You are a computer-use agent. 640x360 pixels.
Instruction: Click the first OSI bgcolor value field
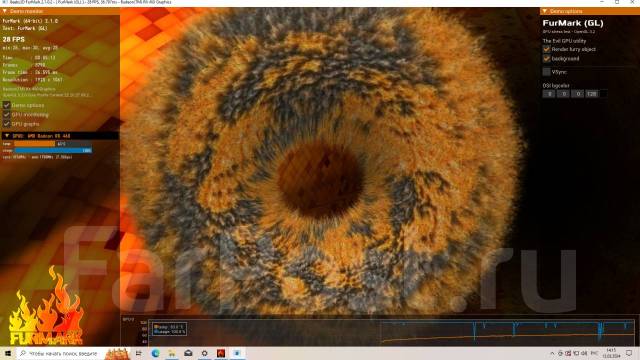(549, 94)
